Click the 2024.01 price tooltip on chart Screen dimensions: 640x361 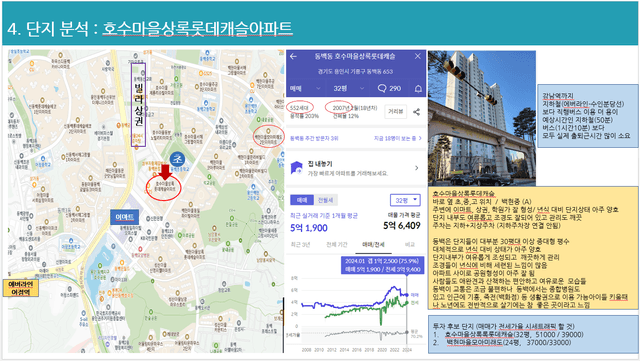click(382, 265)
